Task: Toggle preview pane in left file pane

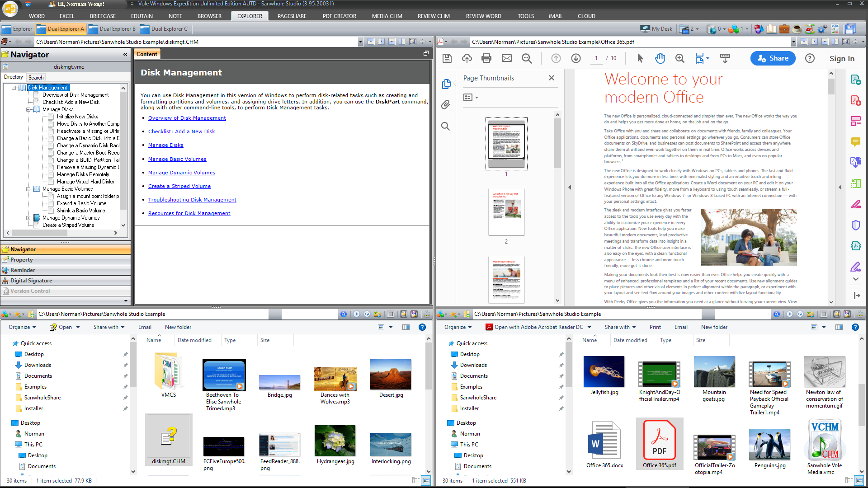Action: [x=406, y=327]
